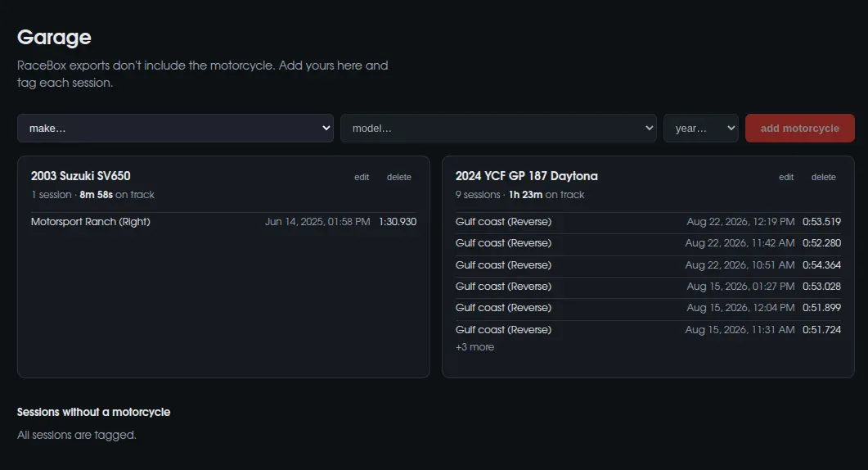Click the 2003 Suzuki SV650 title
Screen dimensions: 868x470
tap(81, 176)
